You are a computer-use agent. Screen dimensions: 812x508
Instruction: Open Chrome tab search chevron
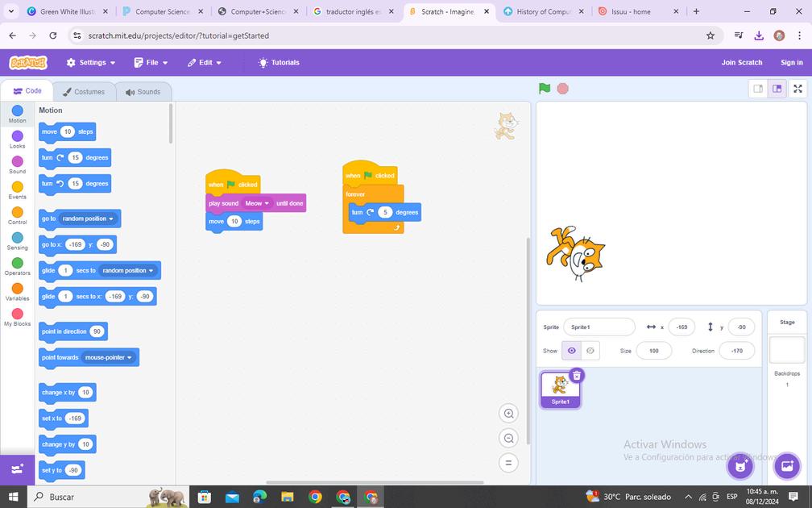coord(11,11)
